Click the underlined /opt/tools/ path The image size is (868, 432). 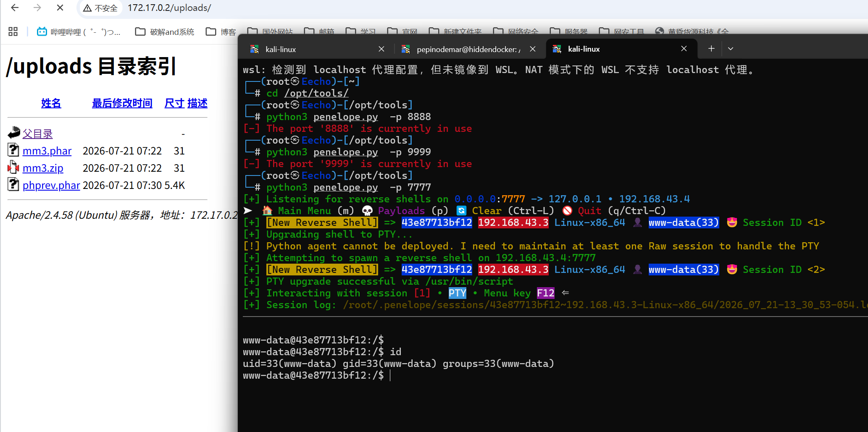[316, 93]
